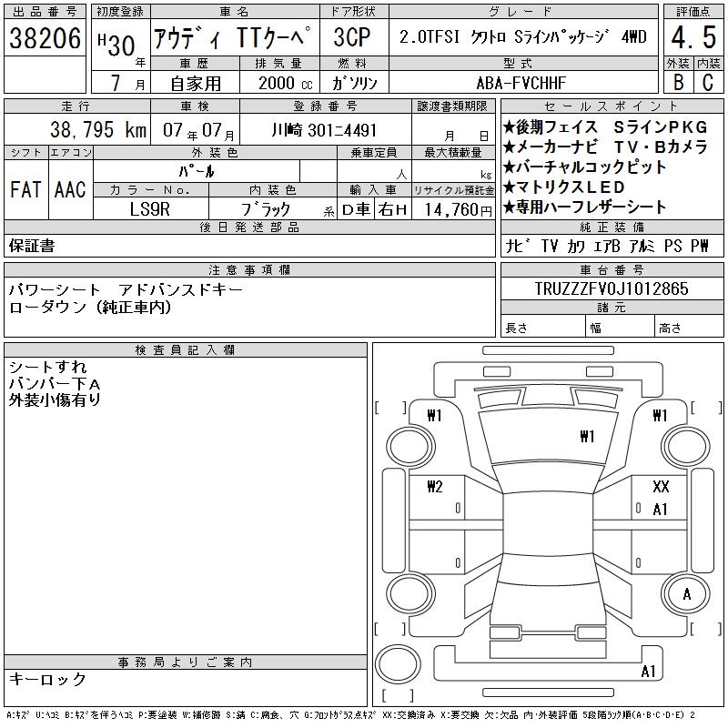
Task: Click the XX replaced-panel marker on the diagram
Action: pyautogui.click(x=661, y=487)
